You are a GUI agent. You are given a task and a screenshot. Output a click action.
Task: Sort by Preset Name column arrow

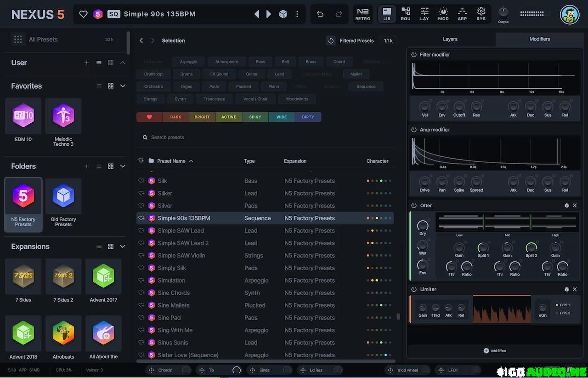coord(191,161)
